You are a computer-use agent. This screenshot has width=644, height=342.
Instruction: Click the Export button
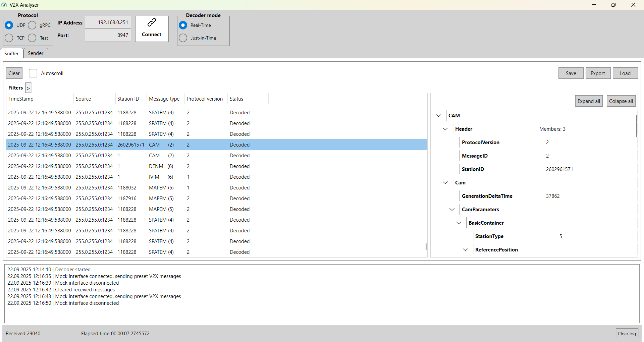coord(597,73)
